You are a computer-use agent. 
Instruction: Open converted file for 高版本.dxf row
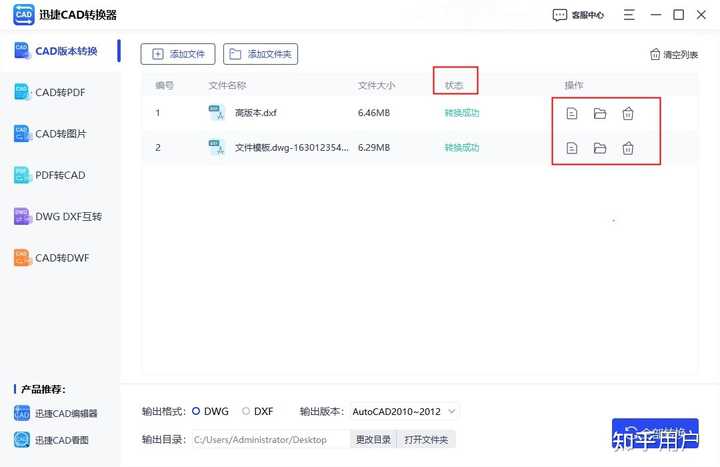coord(572,113)
